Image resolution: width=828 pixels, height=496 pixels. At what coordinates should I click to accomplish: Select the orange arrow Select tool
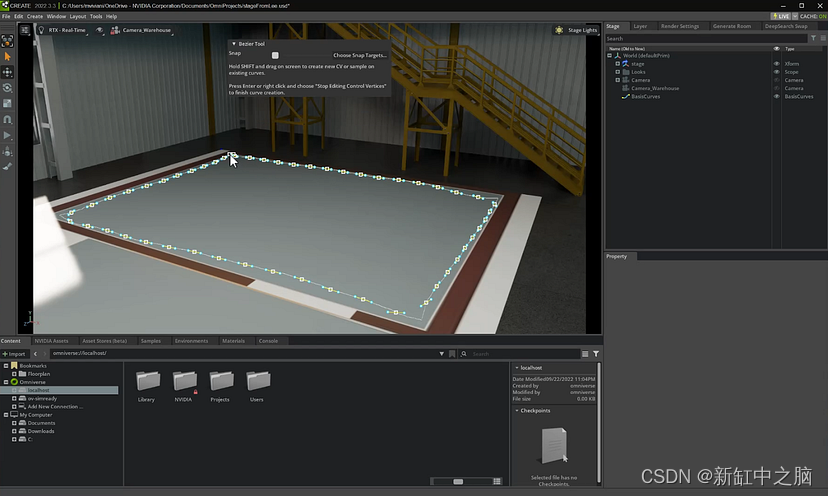pyautogui.click(x=7, y=57)
